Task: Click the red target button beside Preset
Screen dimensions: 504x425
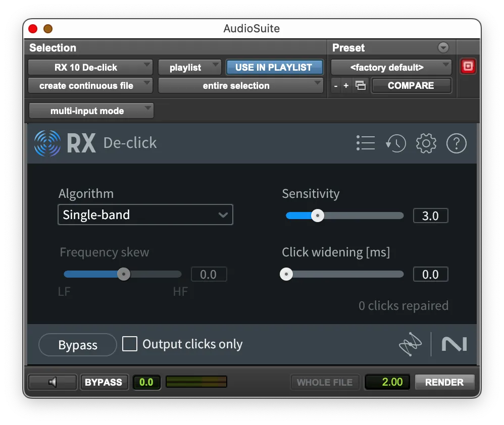Action: [x=468, y=66]
